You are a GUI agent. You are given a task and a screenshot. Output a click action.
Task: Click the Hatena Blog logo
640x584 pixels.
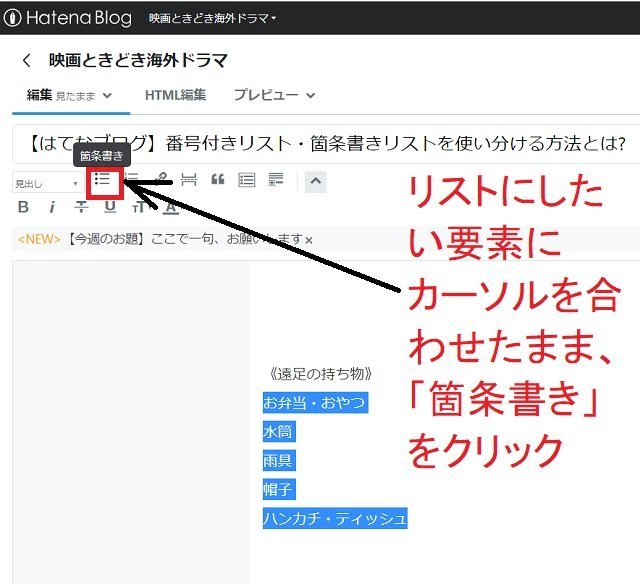click(68, 18)
